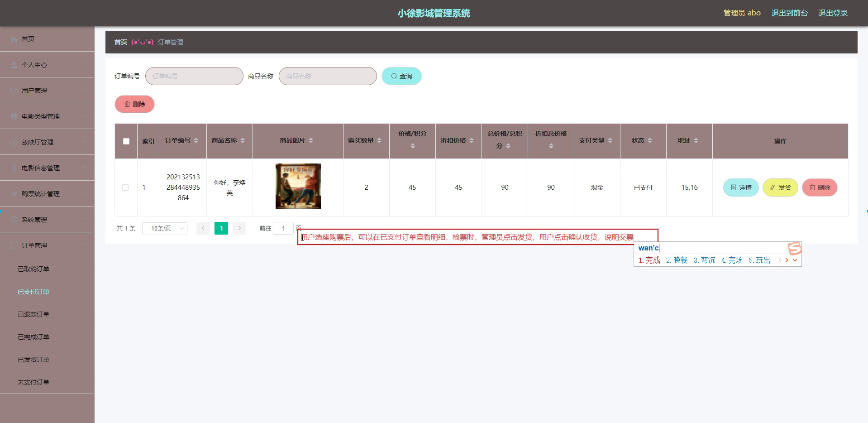Go to next page arrow in pagination
The width and height of the screenshot is (868, 423).
point(239,228)
